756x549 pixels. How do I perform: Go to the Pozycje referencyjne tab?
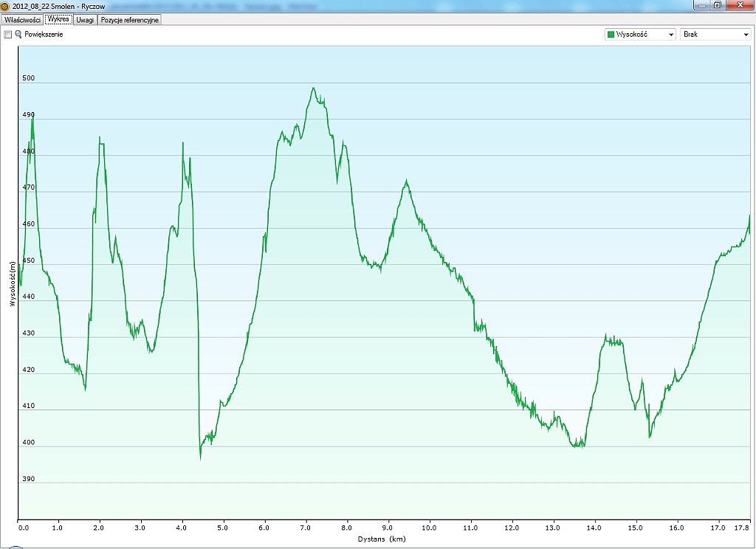[130, 20]
